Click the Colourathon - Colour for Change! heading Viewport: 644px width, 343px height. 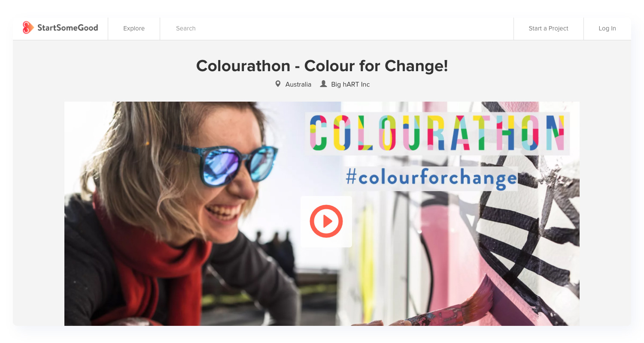[x=322, y=66]
